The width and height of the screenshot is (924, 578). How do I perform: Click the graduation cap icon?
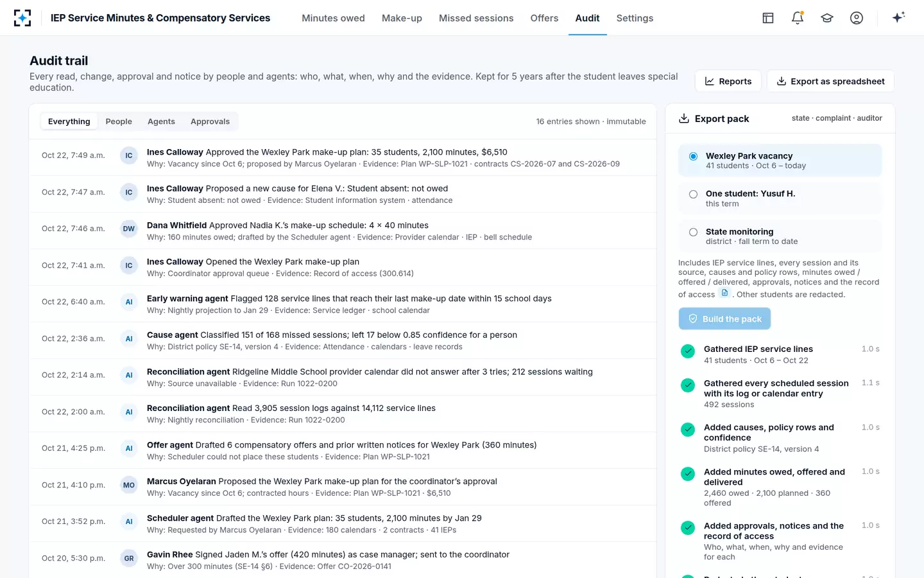(x=827, y=18)
